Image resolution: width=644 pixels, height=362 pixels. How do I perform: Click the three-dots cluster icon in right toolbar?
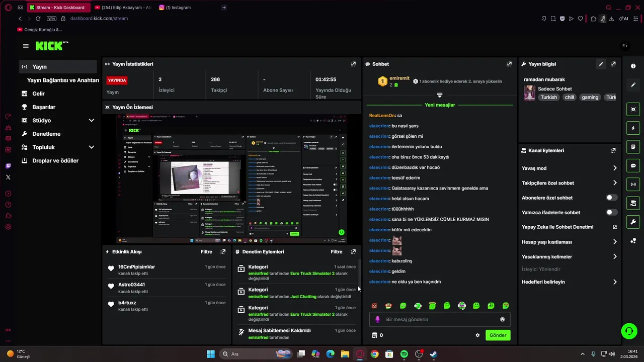(x=633, y=241)
